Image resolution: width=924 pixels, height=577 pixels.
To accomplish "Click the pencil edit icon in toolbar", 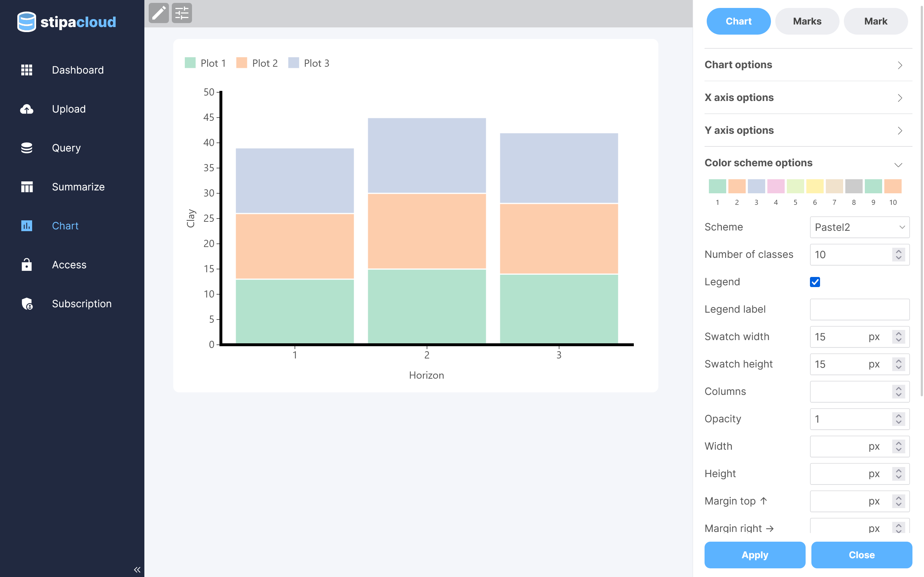I will coord(158,13).
